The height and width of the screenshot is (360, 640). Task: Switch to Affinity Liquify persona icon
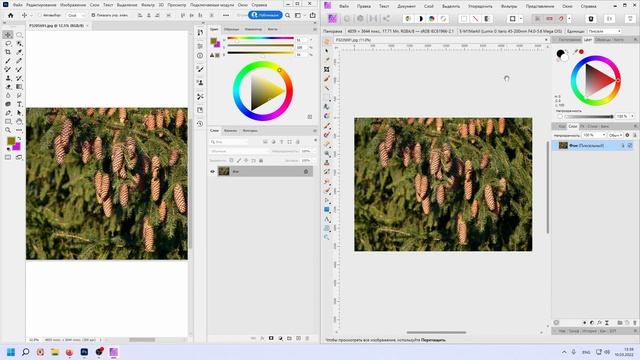tap(347, 19)
